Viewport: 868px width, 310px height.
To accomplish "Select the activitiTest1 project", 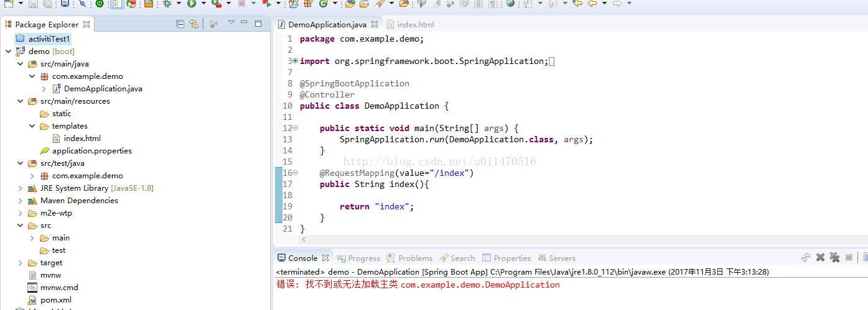I will [44, 39].
